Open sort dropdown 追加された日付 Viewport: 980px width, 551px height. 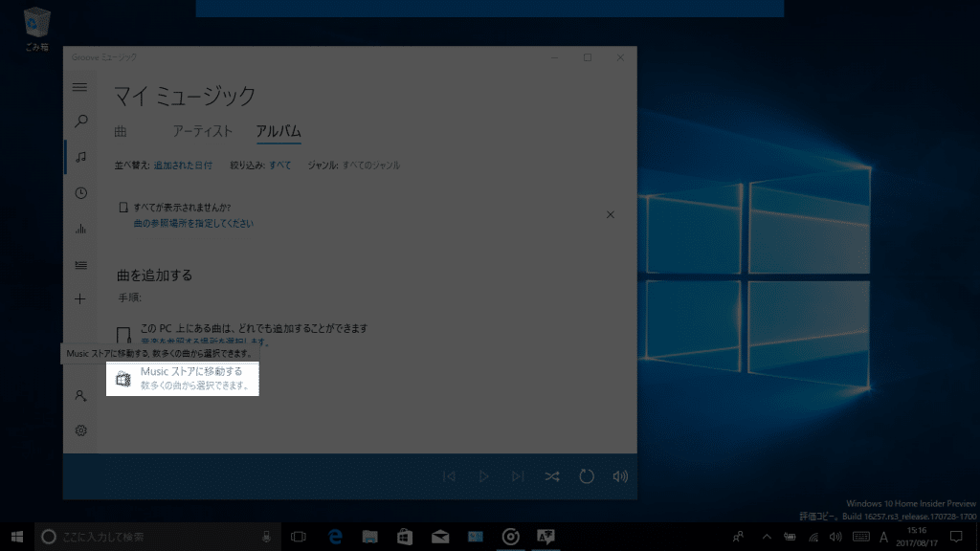183,165
